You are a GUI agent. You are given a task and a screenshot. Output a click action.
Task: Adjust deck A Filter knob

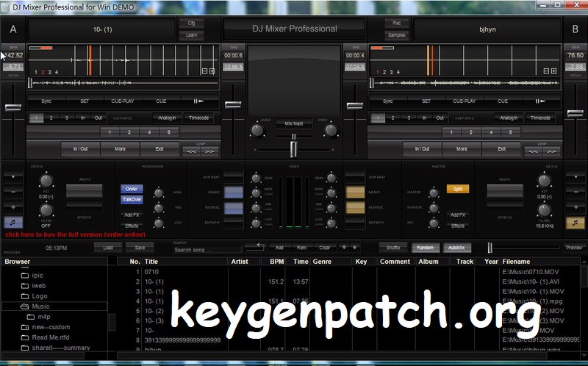tap(46, 210)
